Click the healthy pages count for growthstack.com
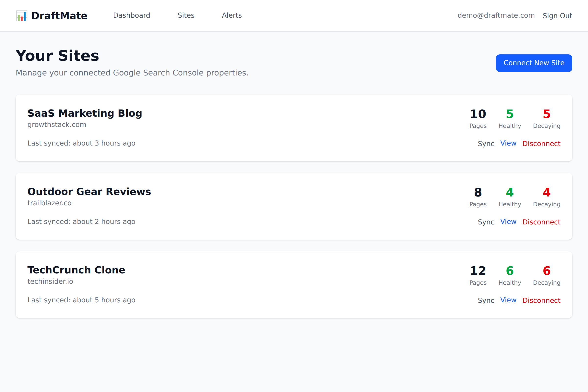Viewport: 588px width, 392px height. tap(509, 114)
